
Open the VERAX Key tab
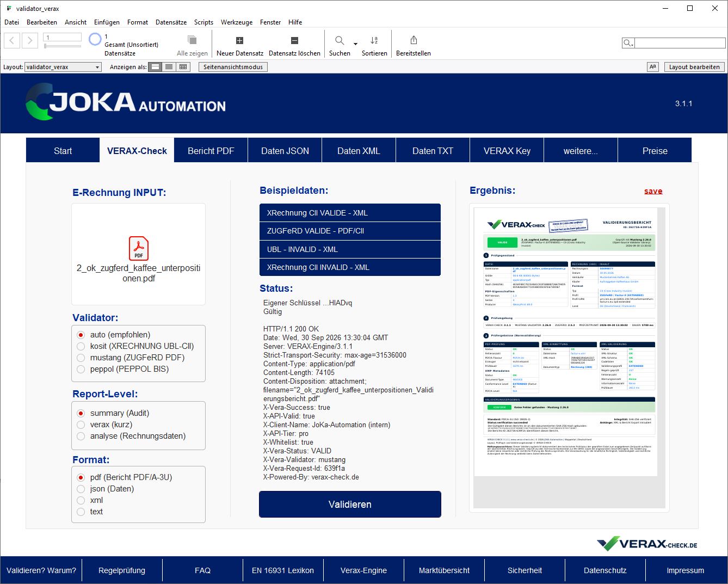[x=507, y=151]
